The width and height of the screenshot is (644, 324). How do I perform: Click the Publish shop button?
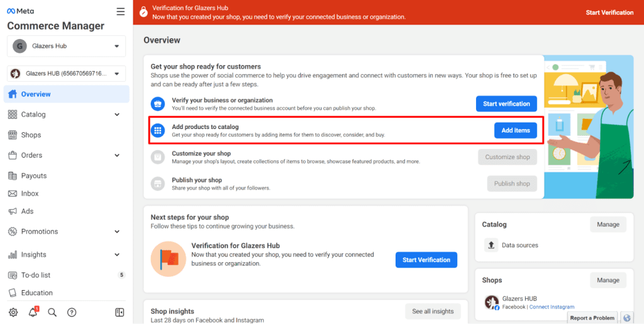(x=512, y=184)
